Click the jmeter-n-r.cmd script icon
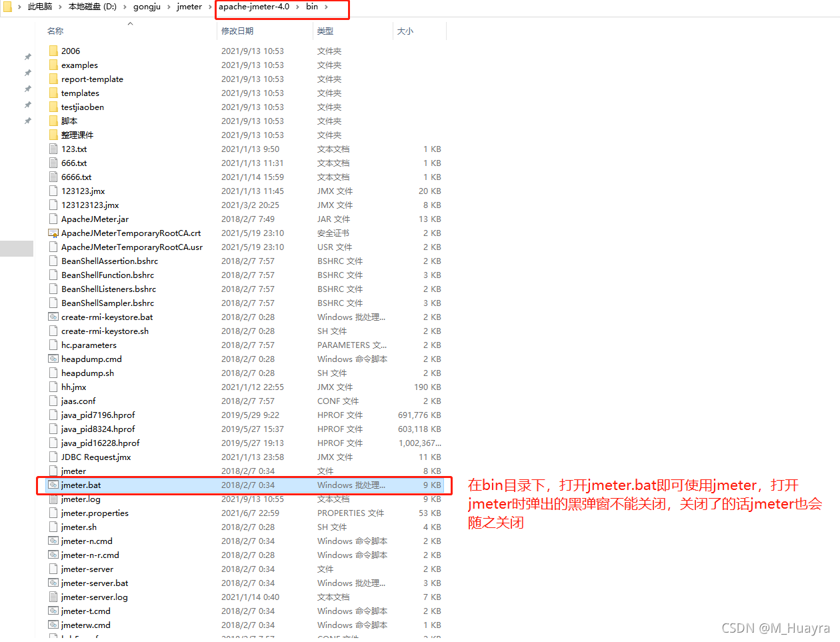The width and height of the screenshot is (840, 642). tap(53, 555)
